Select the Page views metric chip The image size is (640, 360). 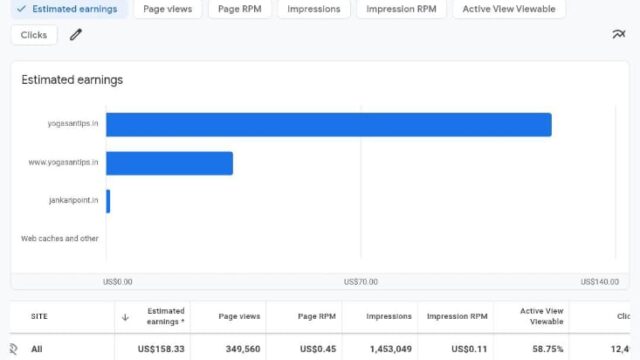[168, 9]
